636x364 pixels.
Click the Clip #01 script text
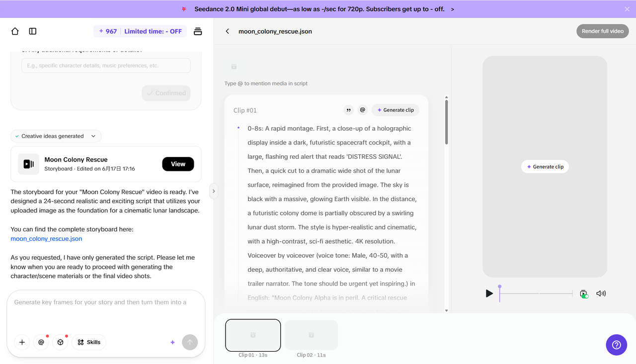coord(332,213)
